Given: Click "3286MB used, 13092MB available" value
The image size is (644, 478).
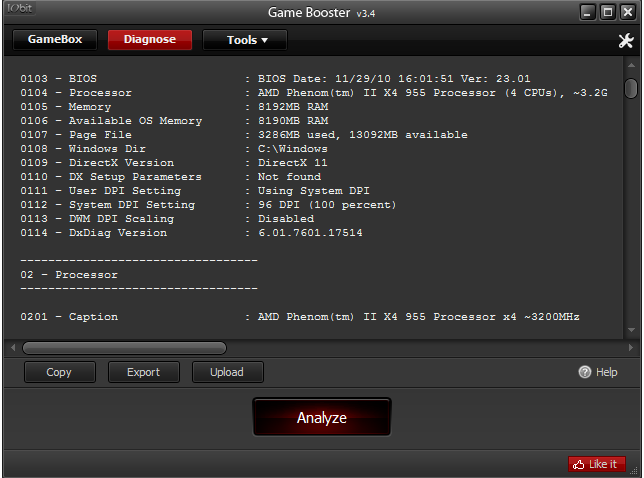Looking at the screenshot, I should 363,134.
